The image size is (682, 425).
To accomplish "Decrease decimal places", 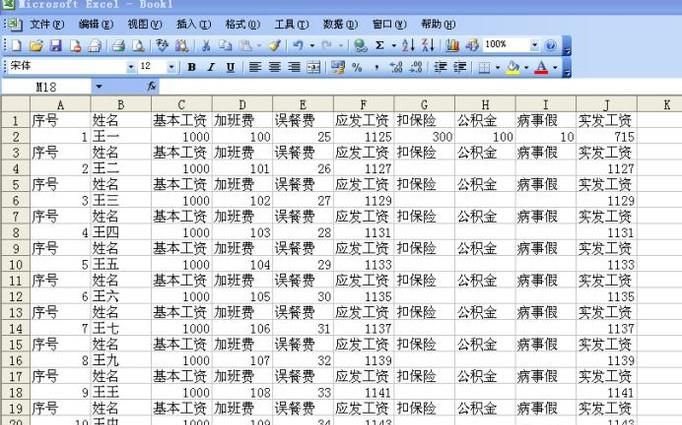I will pos(416,67).
